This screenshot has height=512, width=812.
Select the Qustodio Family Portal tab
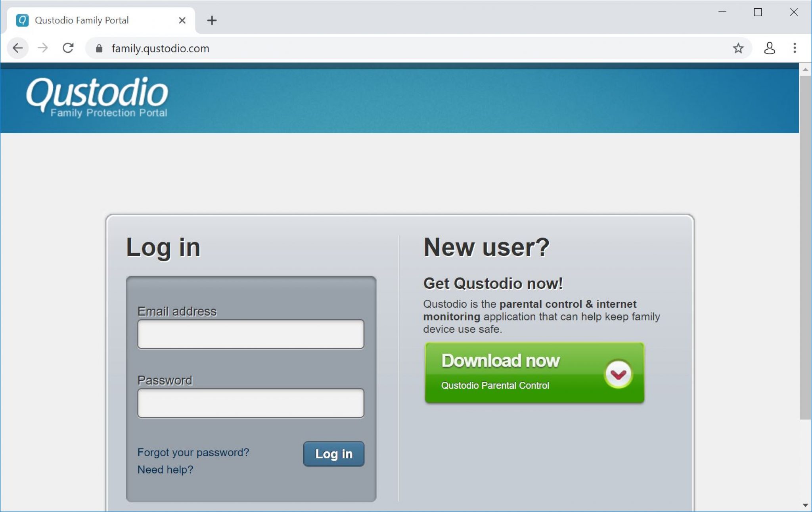(101, 20)
